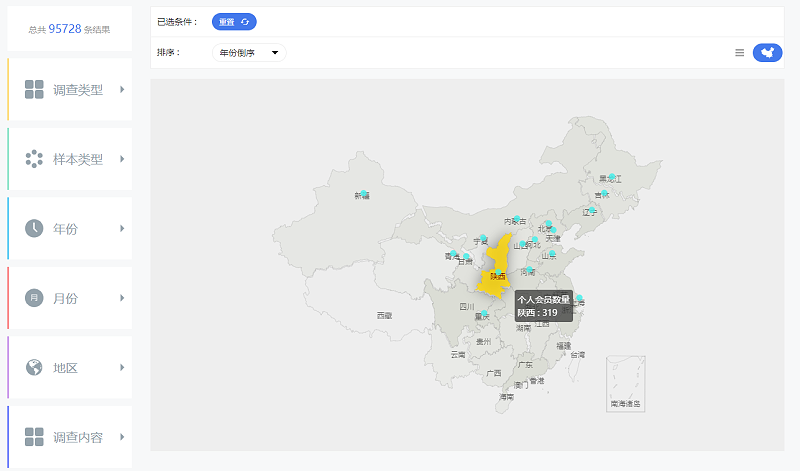Screen dimensions: 800x471
Task: Expand the 年份 filter arrow
Action: point(122,228)
